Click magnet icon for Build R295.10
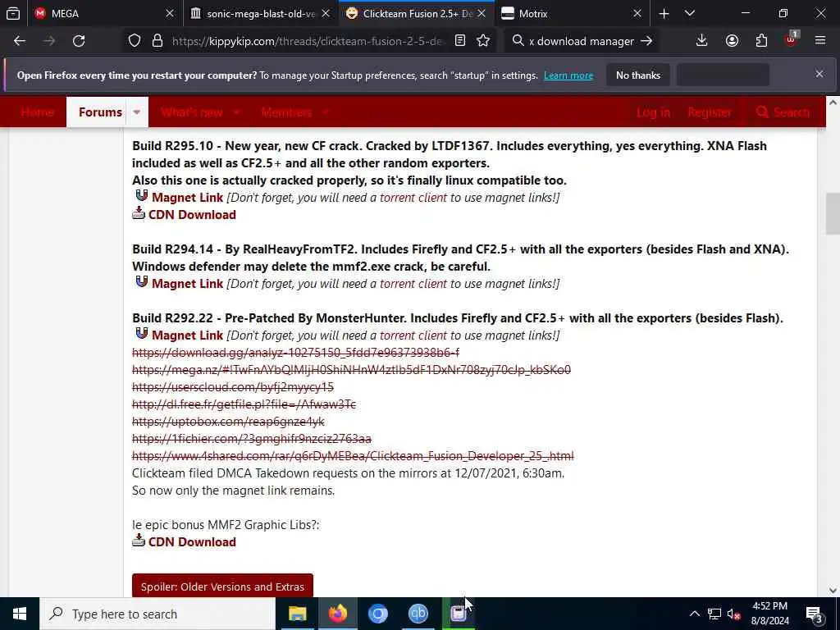 click(x=141, y=195)
